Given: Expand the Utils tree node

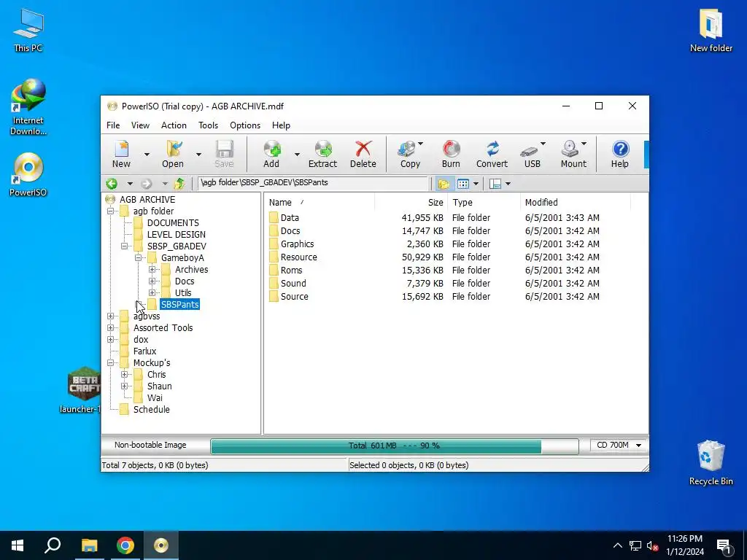Looking at the screenshot, I should point(152,293).
